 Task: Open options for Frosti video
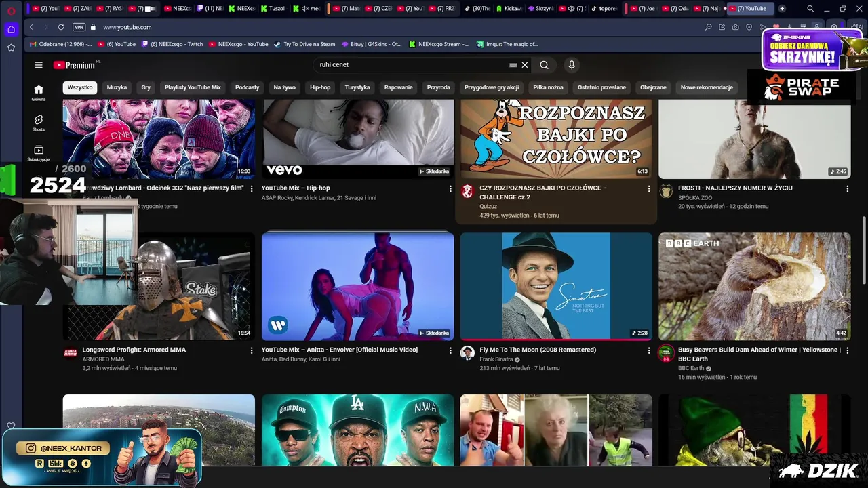847,188
